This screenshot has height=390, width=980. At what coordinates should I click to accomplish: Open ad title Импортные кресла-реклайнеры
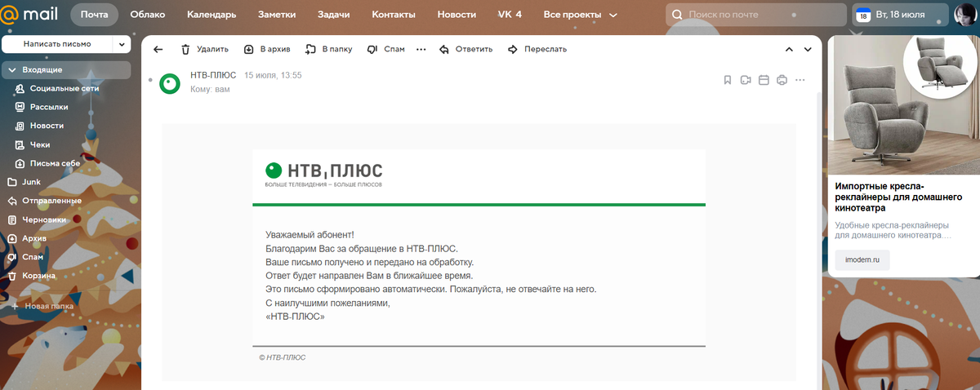click(x=898, y=197)
